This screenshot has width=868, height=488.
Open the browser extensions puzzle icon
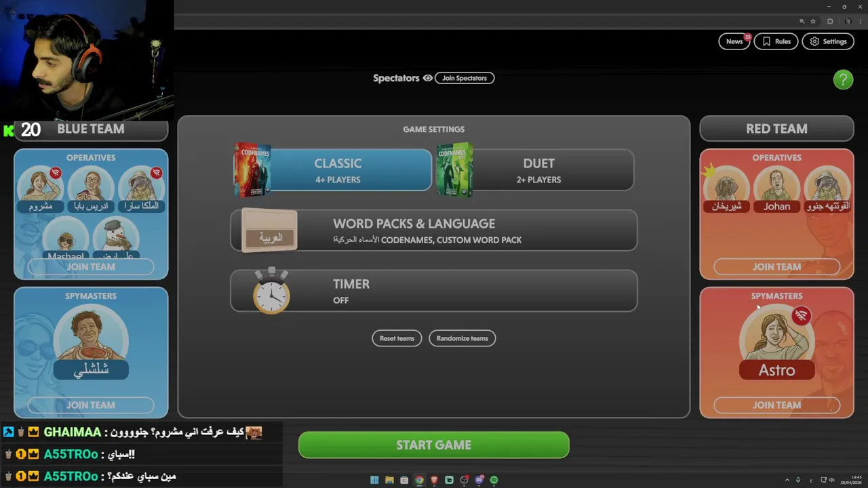(830, 21)
